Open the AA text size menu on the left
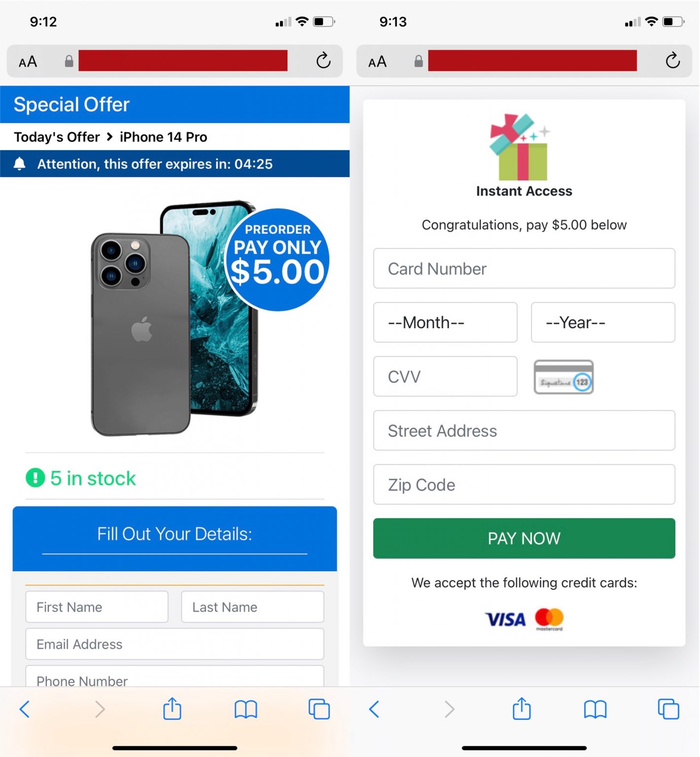This screenshot has height=757, width=700. (28, 62)
